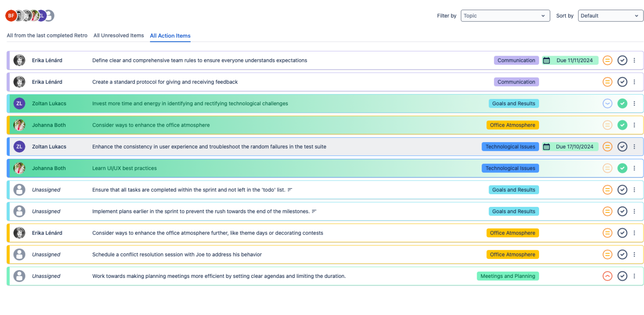Click priority icon on 'Ensure that all tasks' row
This screenshot has width=644, height=315.
coord(607,190)
